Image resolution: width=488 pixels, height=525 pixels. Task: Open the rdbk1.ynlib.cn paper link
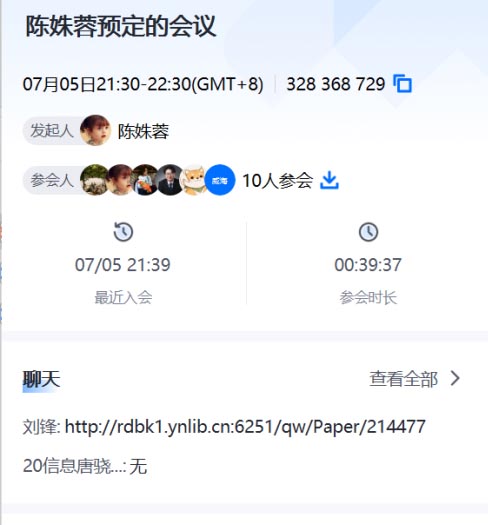[245, 427]
